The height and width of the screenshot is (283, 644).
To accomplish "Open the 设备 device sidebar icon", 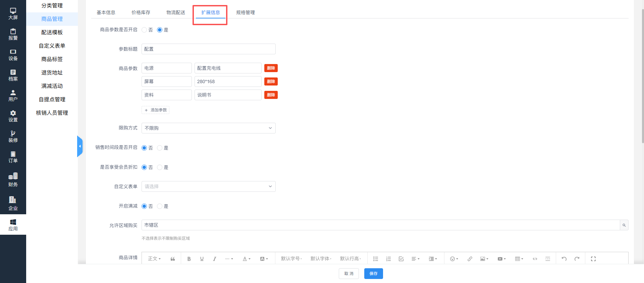I will 13,55.
